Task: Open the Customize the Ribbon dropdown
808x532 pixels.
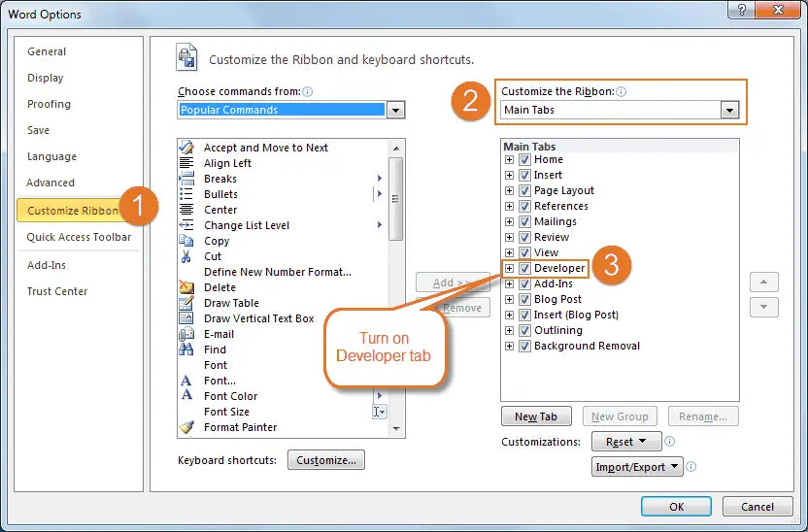Action: pos(729,111)
